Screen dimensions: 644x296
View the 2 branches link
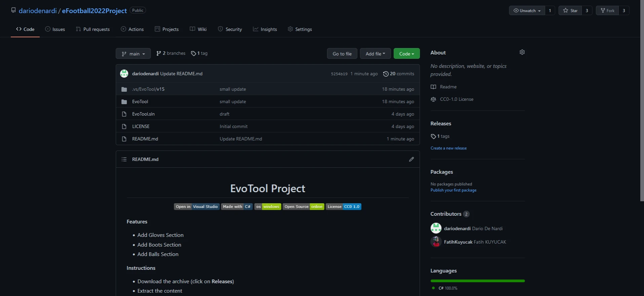pos(171,53)
